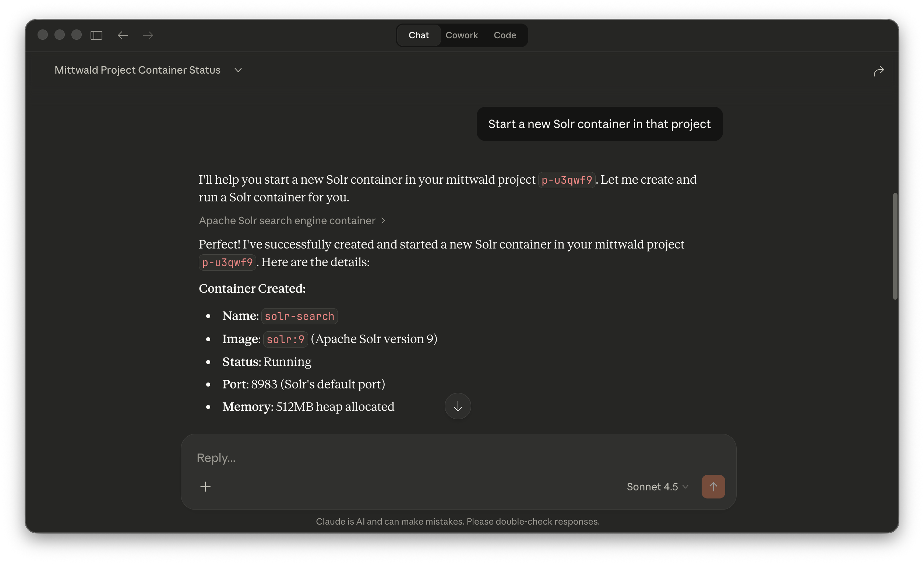Click the solr-search code label
924x564 pixels.
[x=299, y=316]
